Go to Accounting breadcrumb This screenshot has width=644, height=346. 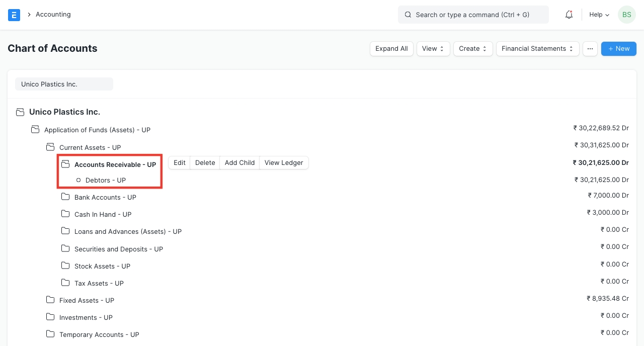pyautogui.click(x=53, y=15)
